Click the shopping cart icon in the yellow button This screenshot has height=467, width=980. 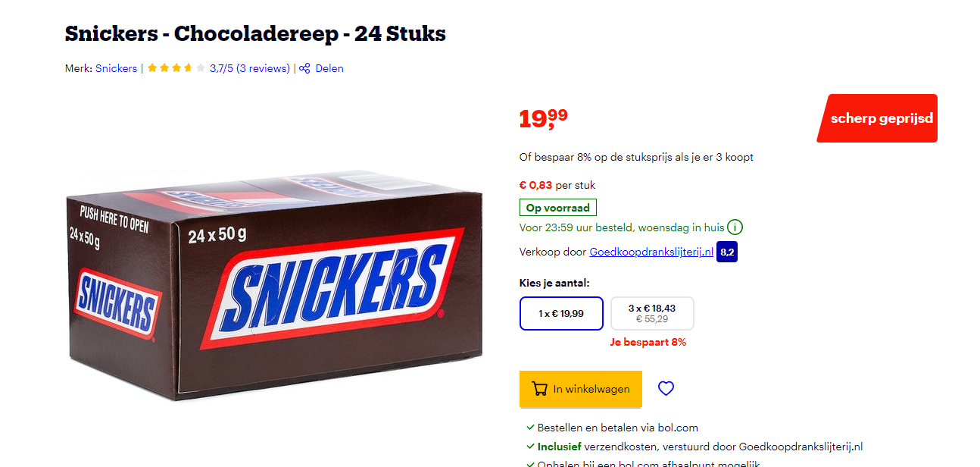540,389
